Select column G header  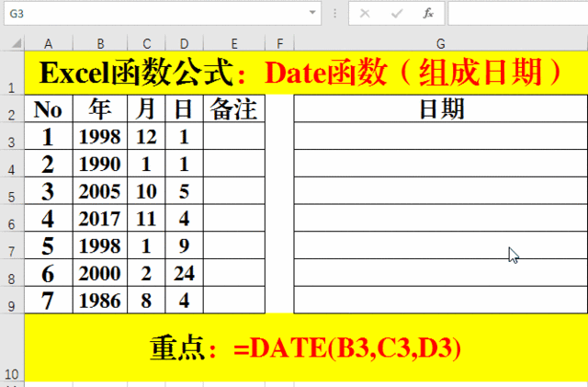coord(440,43)
